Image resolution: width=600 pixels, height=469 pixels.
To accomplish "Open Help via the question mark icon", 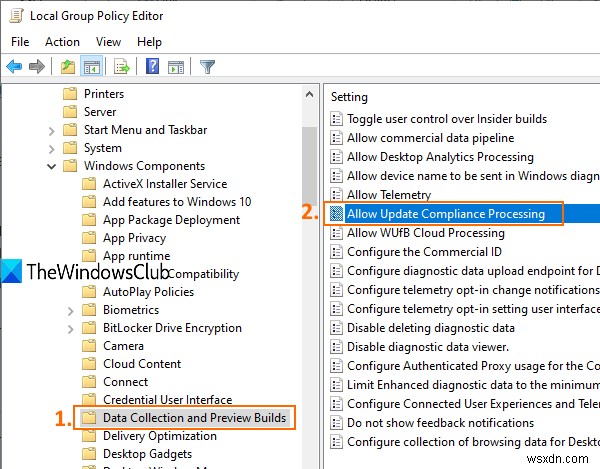I will (152, 67).
